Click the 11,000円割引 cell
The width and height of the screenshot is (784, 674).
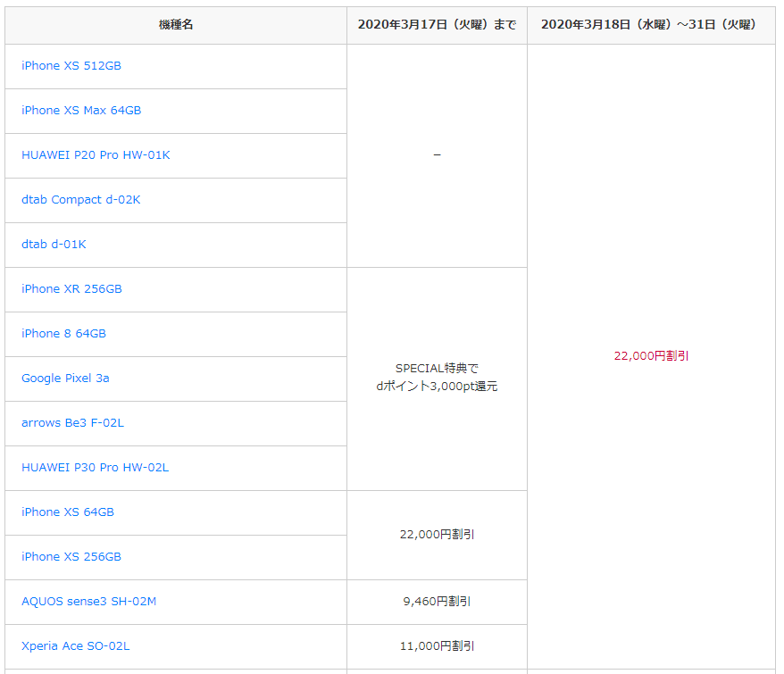click(437, 646)
